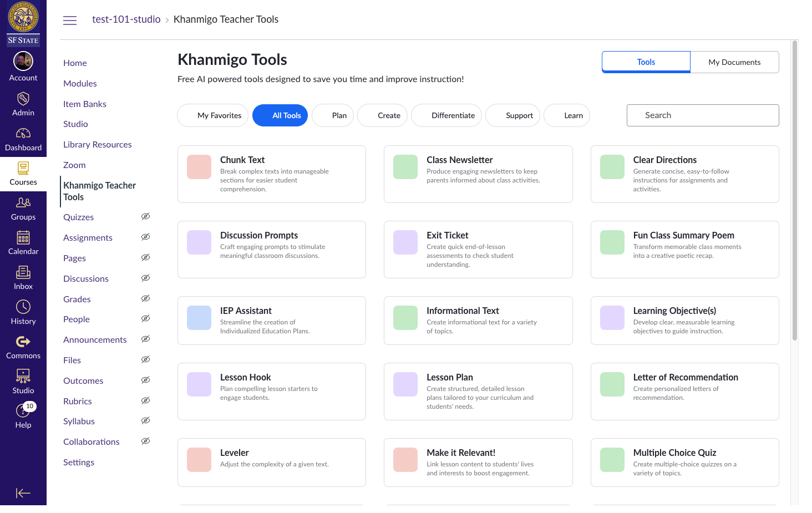
Task: Open the Lesson Plan tool
Action: 478,392
